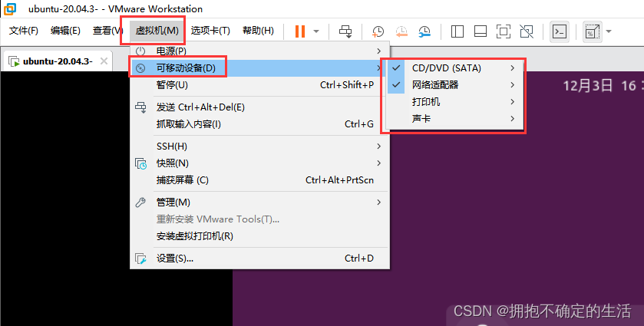Open the 打印机 submenu
644x326 pixels.
[454, 102]
